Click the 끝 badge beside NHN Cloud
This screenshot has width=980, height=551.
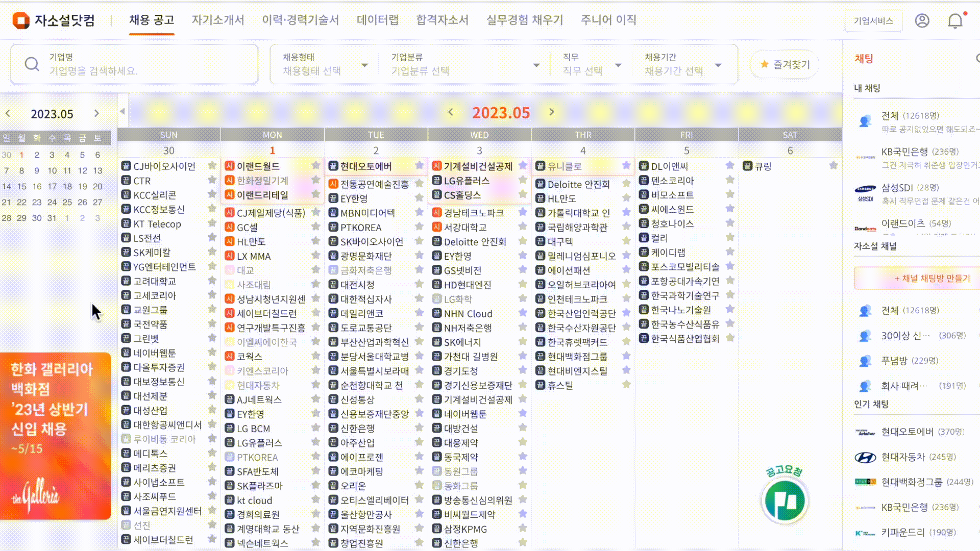tap(436, 313)
